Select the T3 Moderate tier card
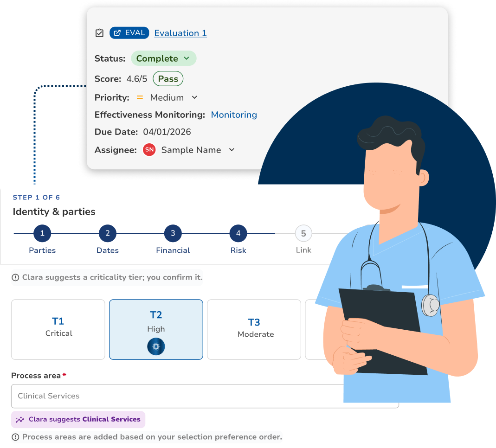 click(x=254, y=329)
